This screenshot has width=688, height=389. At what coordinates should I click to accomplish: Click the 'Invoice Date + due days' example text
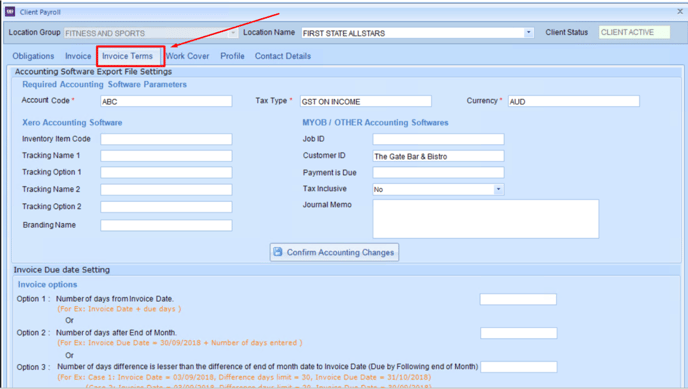click(119, 309)
